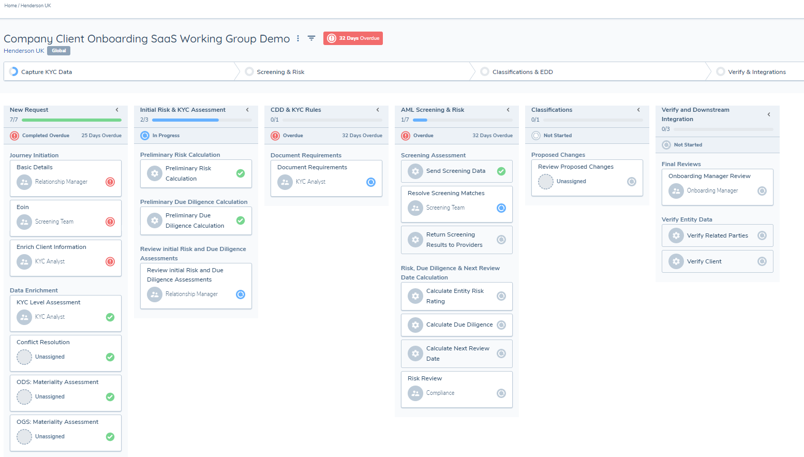The width and height of the screenshot is (804, 457).
Task: Collapse the Classifications column
Action: (638, 110)
